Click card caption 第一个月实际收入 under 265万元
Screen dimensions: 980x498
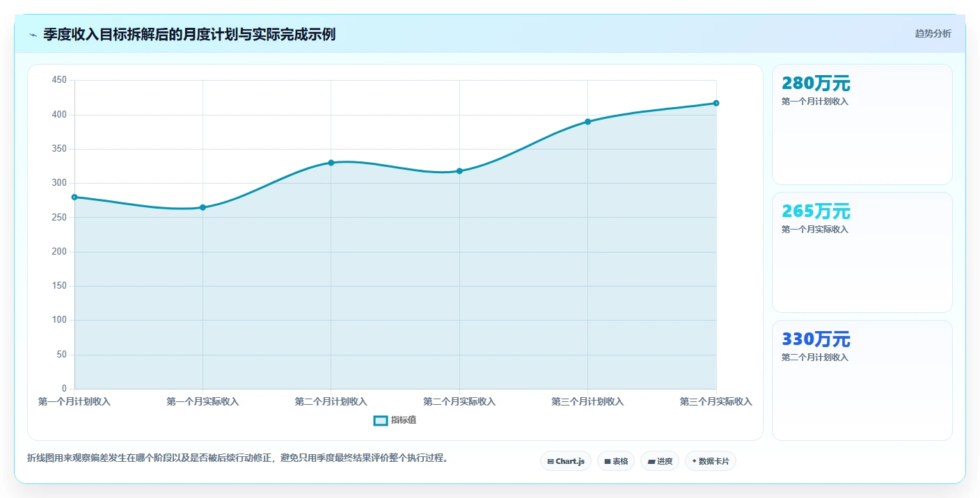[815, 230]
